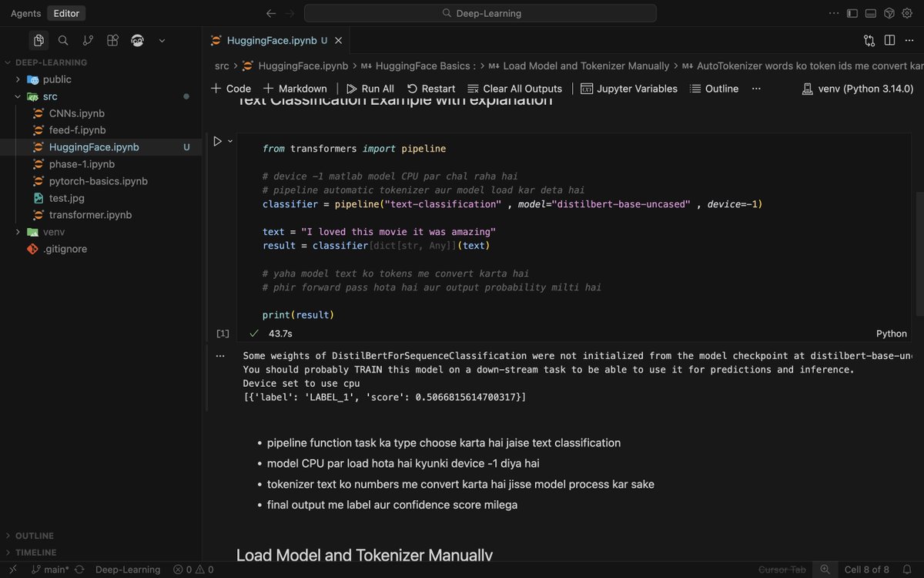Open the changes compare icon in editor
The width and height of the screenshot is (924, 578).
[869, 40]
